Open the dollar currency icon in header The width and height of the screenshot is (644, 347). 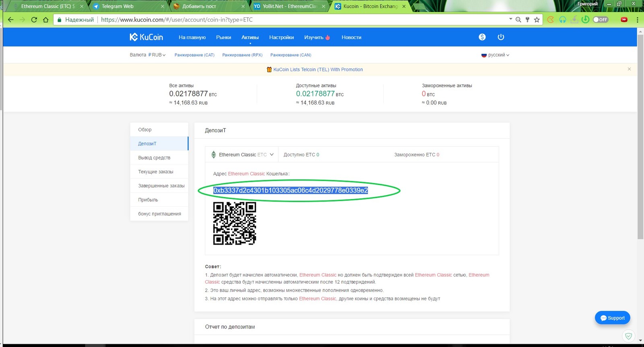(482, 37)
